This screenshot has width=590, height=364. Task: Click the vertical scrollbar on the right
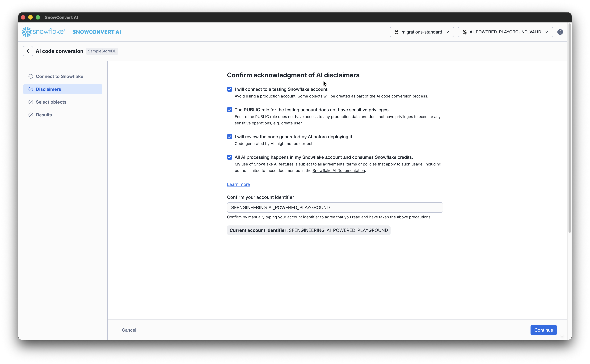(x=569, y=128)
